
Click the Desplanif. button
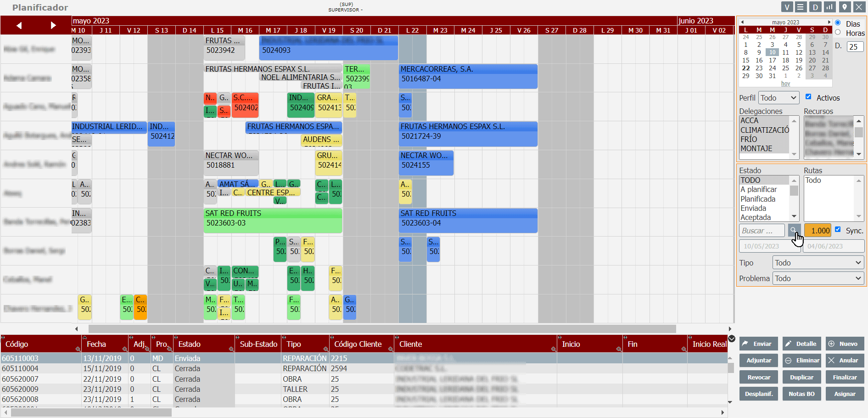click(759, 394)
